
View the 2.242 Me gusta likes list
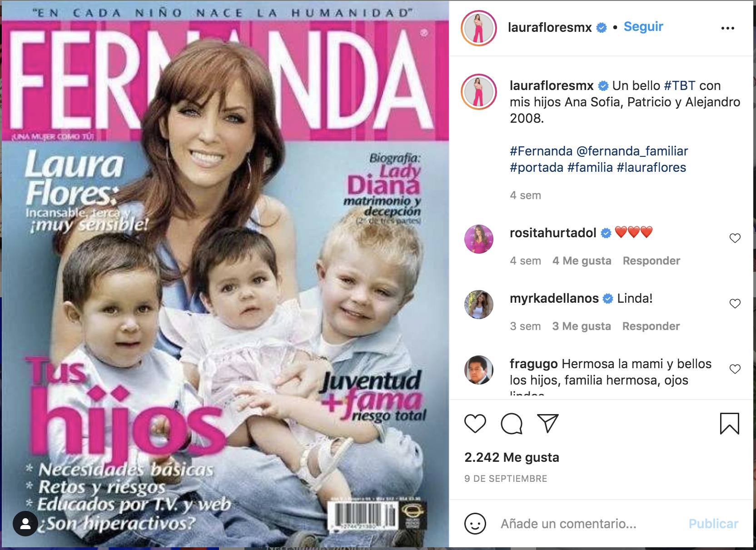pos(512,457)
